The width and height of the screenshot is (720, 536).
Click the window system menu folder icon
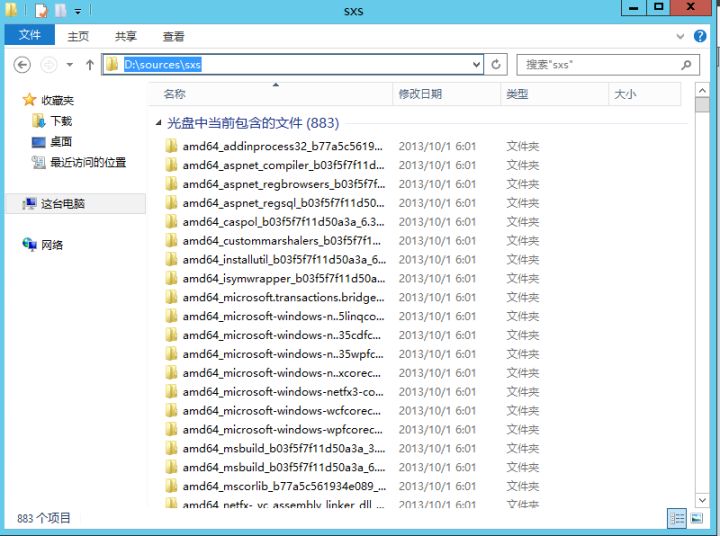[11, 10]
